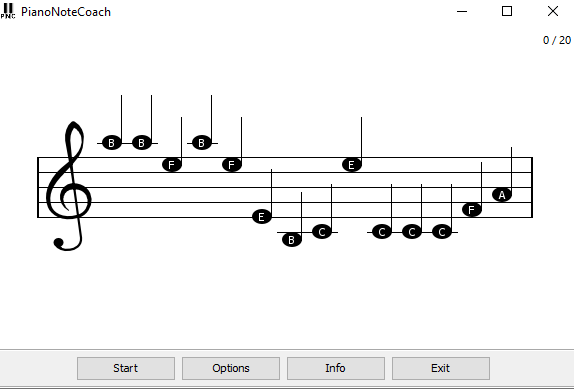
Task: Select the last middle C in the triple group
Action: [442, 232]
